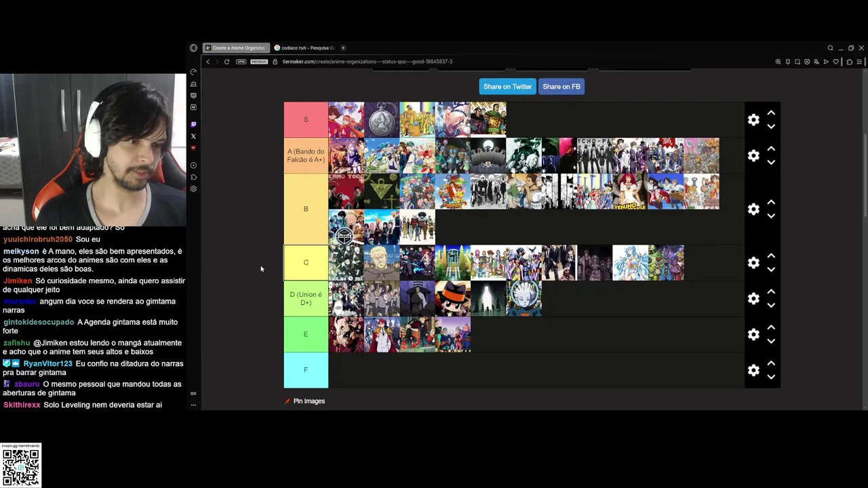Move B tier row up with arrow
This screenshot has width=868, height=488.
771,202
